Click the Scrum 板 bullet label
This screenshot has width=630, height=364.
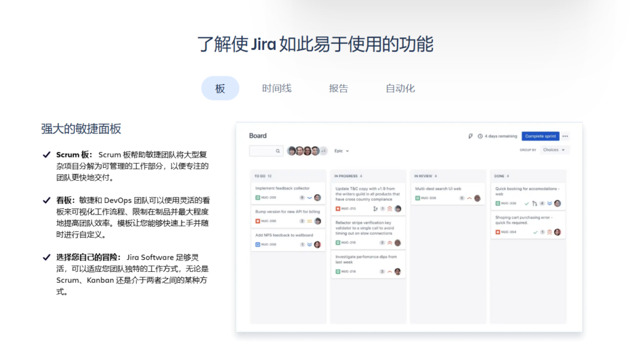click(74, 155)
